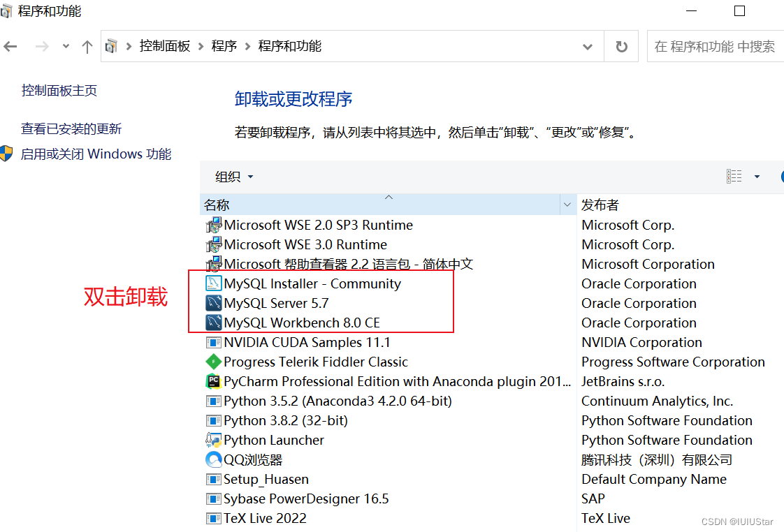Select Microsoft 帮助查看器 2.2 语言包 icon

214,263
